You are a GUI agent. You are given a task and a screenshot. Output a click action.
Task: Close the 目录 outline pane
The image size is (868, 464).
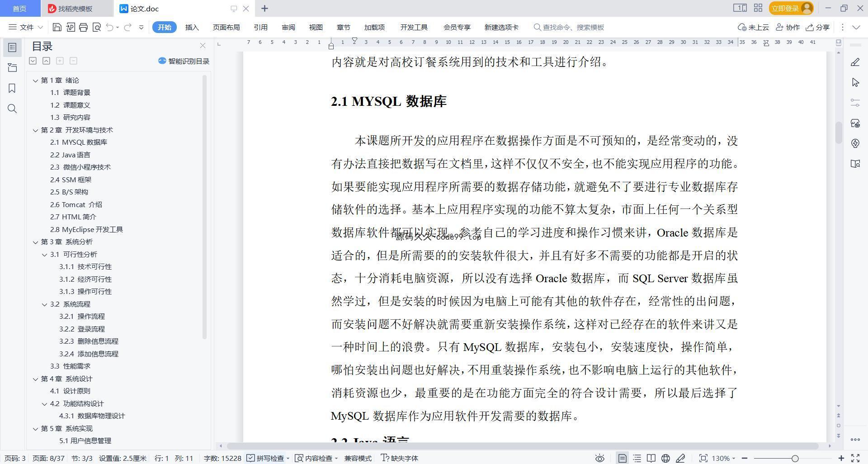click(203, 46)
